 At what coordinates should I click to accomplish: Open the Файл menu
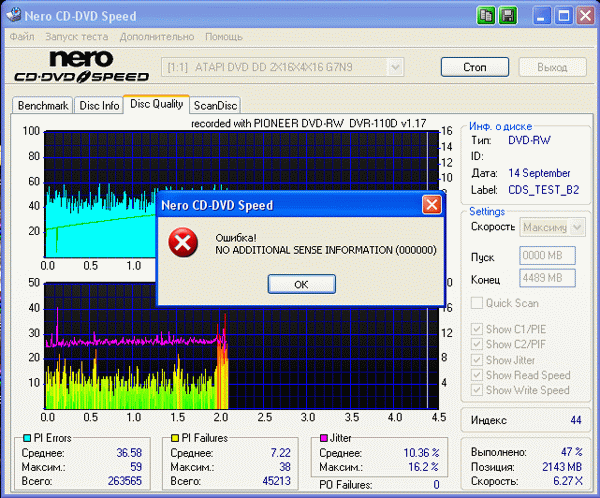22,37
